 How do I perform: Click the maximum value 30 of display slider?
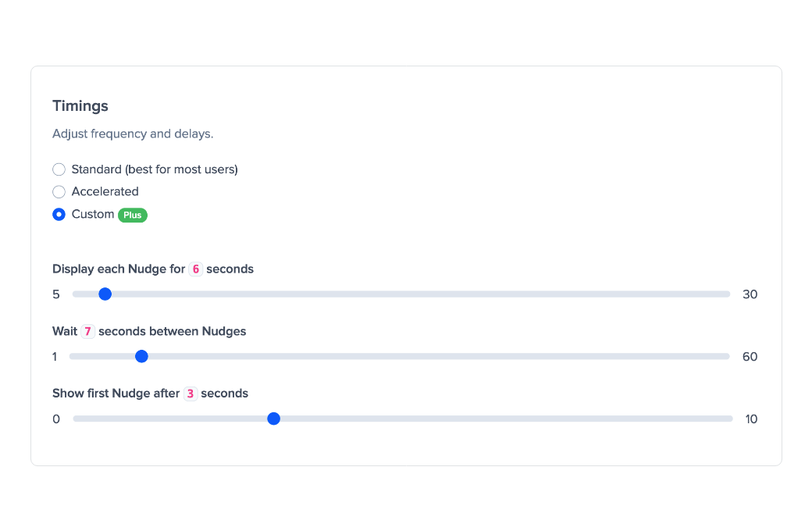point(750,294)
